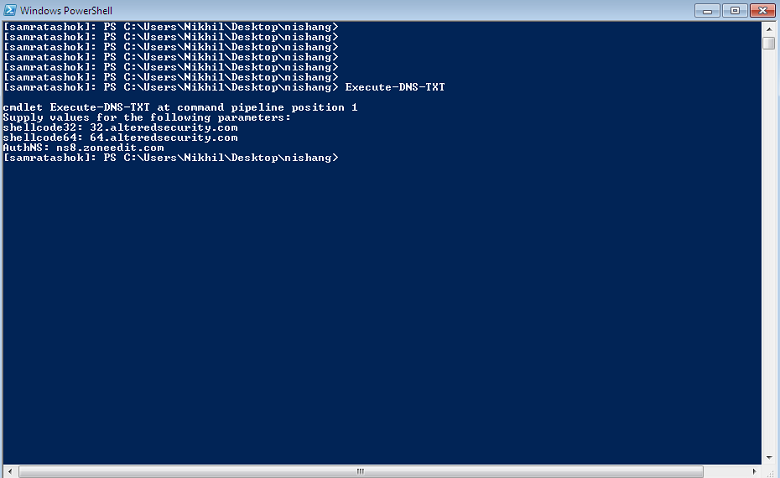Click the "Supply values for the following parameters" line

pos(146,117)
